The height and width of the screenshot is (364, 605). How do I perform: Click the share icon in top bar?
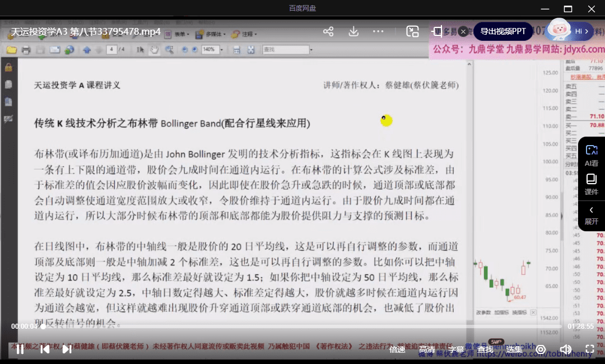pyautogui.click(x=328, y=31)
